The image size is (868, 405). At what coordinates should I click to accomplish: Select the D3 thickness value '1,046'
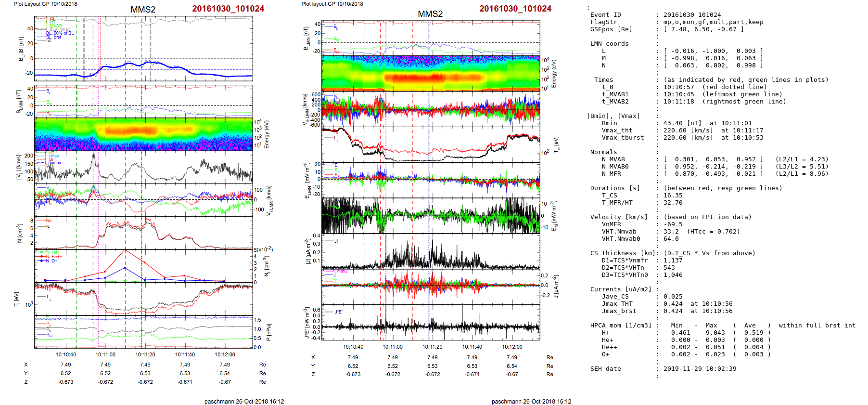pyautogui.click(x=673, y=275)
